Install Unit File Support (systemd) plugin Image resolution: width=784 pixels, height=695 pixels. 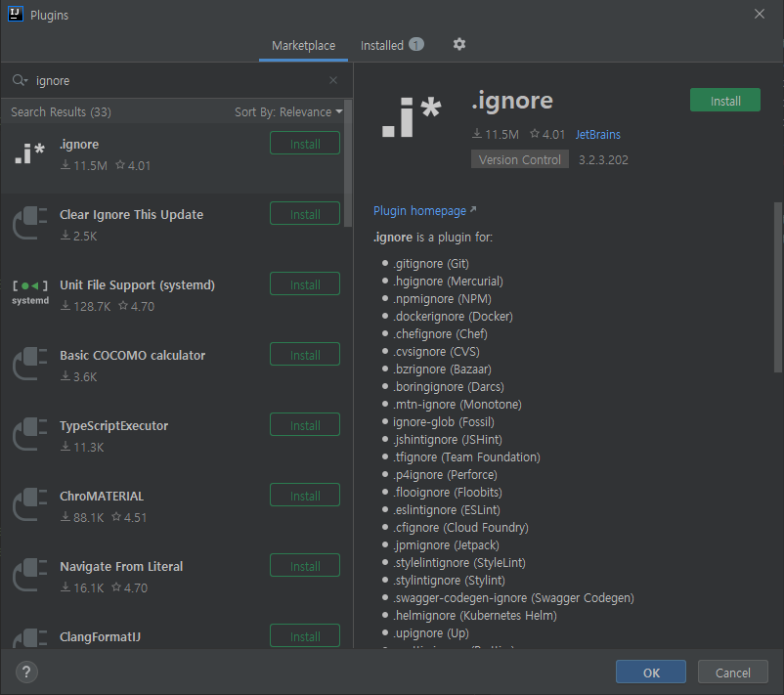point(305,284)
